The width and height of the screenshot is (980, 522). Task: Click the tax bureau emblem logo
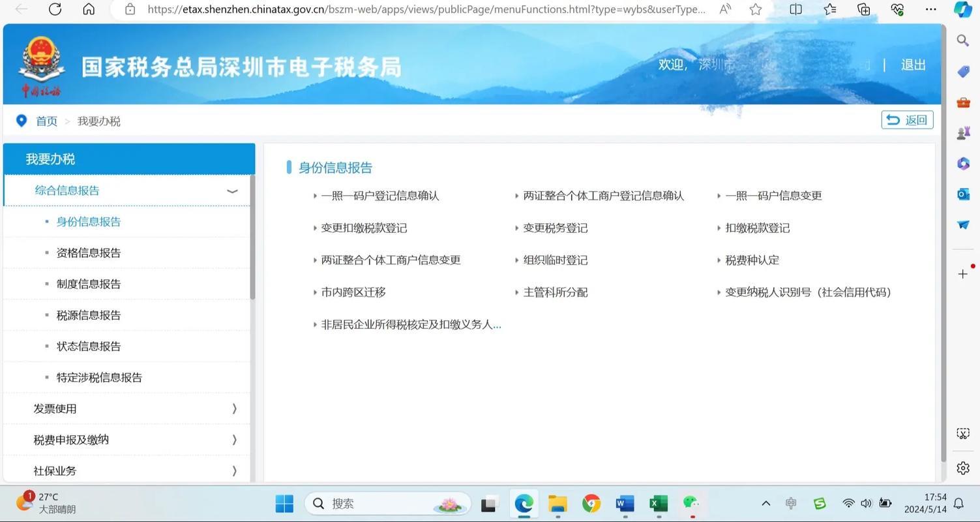[41, 67]
